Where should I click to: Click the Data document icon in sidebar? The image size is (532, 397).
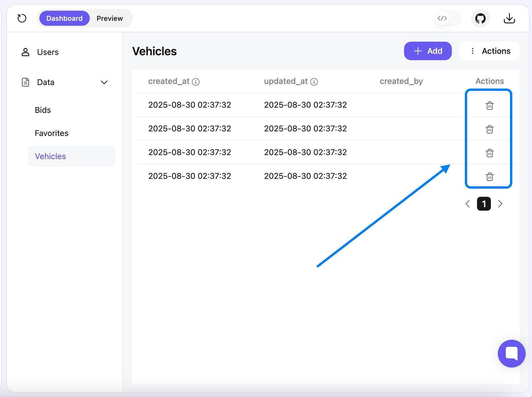click(25, 82)
